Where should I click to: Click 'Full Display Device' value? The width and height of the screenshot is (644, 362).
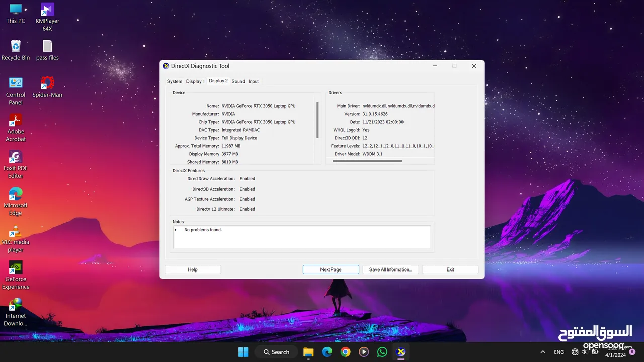tap(239, 138)
